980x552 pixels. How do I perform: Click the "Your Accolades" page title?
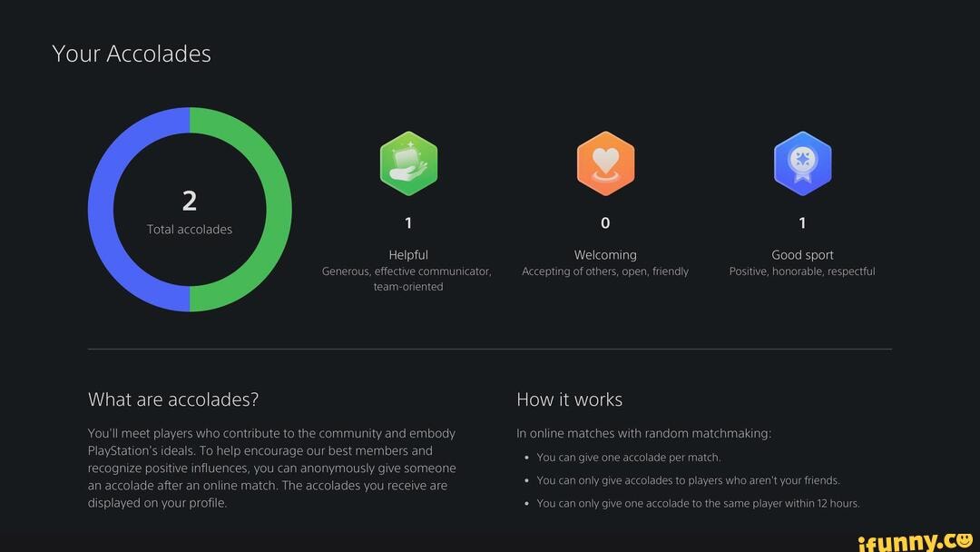click(x=132, y=54)
